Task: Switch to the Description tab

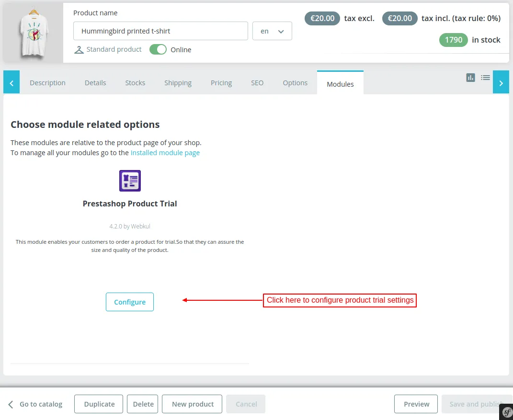Action: tap(47, 83)
